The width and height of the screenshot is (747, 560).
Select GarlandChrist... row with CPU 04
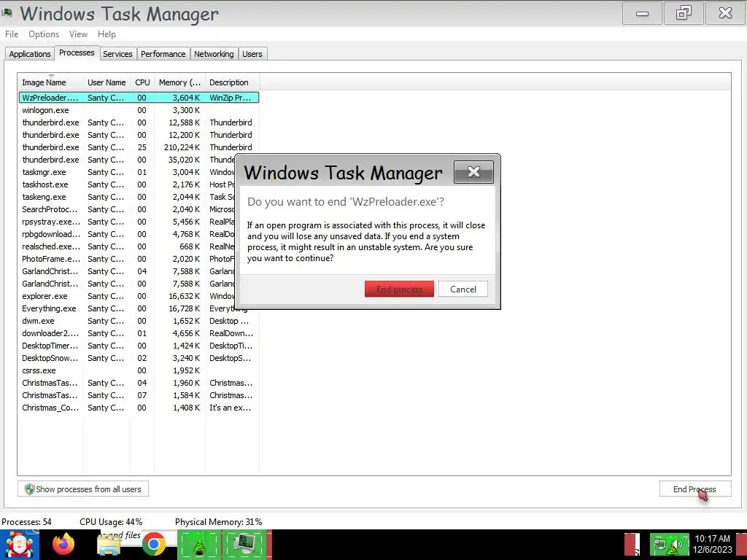point(127,271)
